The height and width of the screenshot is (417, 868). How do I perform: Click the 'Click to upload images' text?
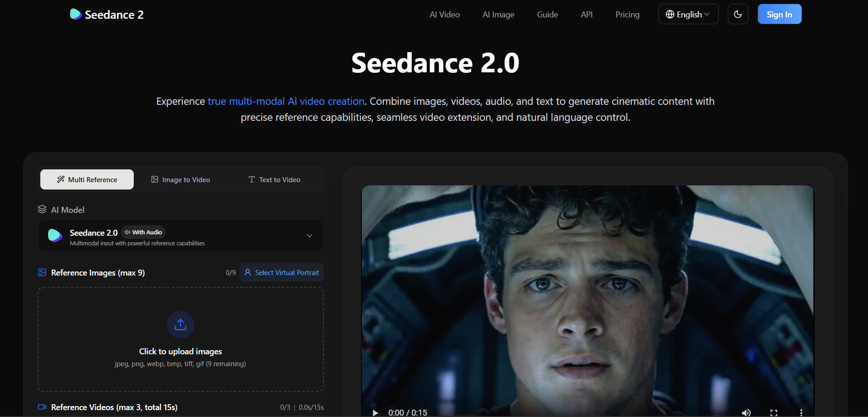(x=180, y=352)
